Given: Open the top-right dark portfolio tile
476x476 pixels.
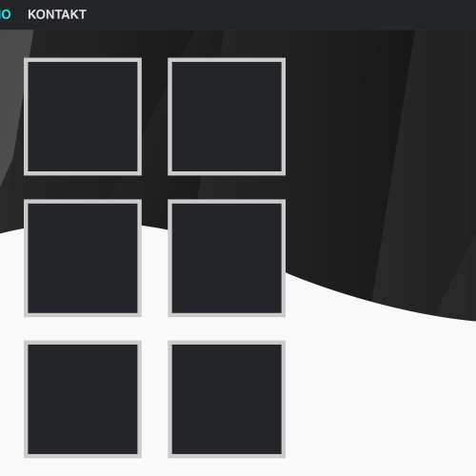Looking at the screenshot, I should [x=227, y=116].
